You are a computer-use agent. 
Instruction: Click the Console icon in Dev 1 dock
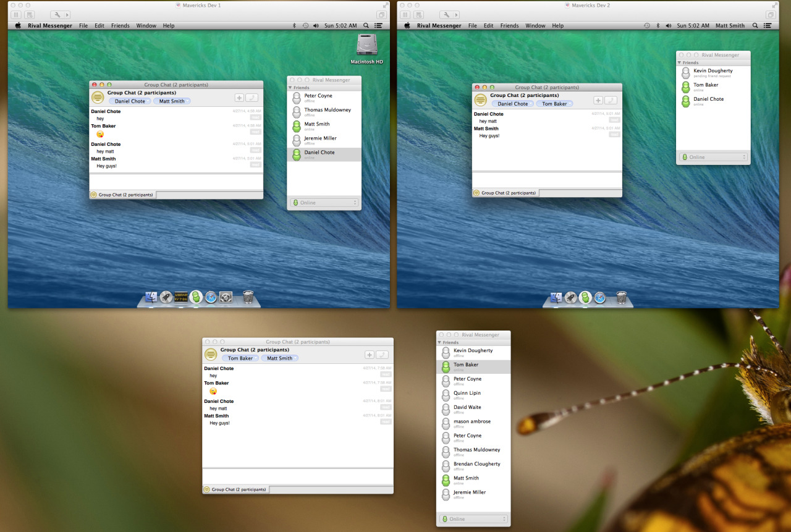point(181,297)
